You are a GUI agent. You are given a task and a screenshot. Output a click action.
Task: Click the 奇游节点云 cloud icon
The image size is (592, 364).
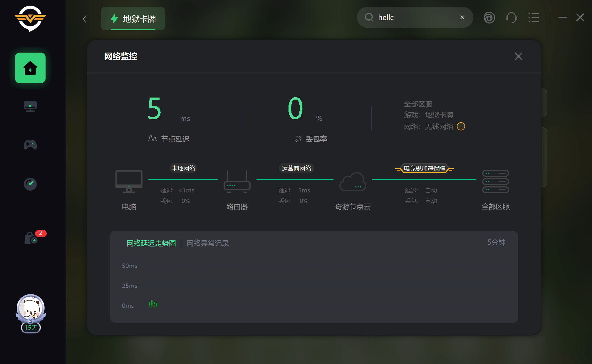[353, 182]
